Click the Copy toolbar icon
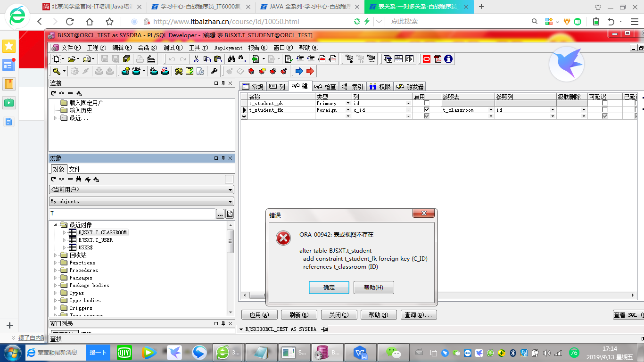Image resolution: width=644 pixels, height=362 pixels. [207, 59]
